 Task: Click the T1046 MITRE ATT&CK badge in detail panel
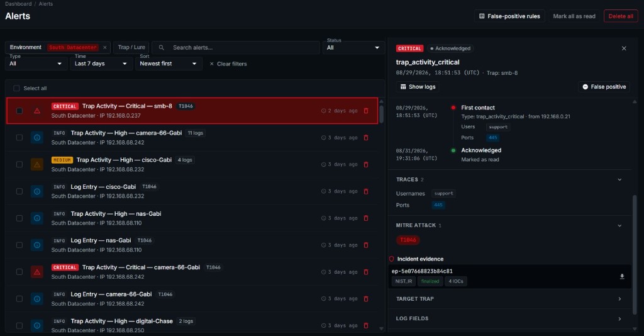pos(408,240)
